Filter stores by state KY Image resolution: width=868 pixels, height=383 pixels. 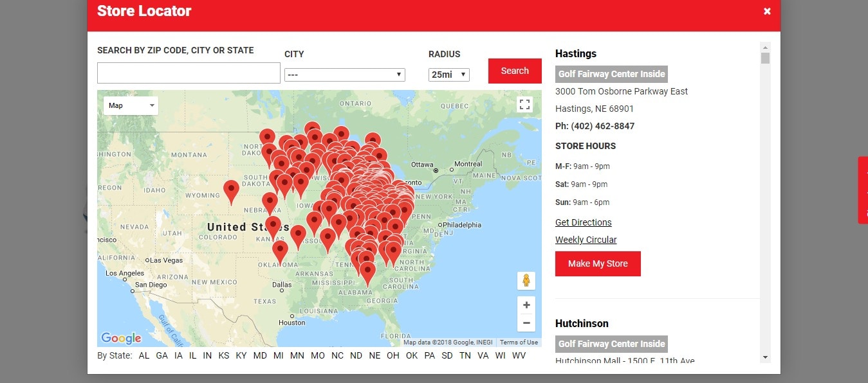(x=241, y=355)
